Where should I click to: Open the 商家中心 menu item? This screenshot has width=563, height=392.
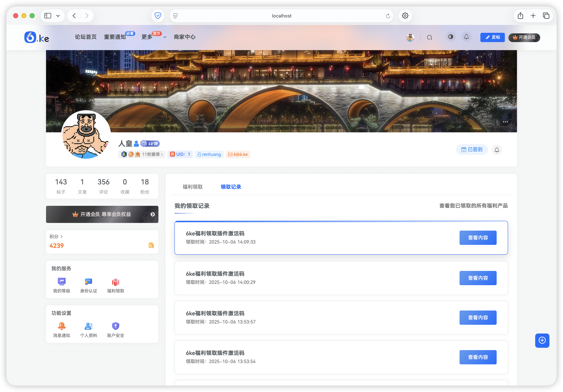coord(184,37)
